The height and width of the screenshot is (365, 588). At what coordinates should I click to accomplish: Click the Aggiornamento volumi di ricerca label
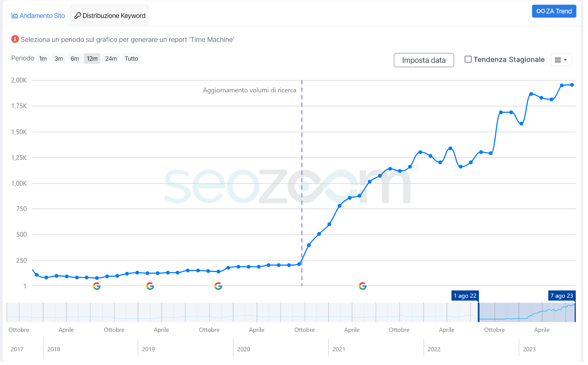(x=250, y=90)
